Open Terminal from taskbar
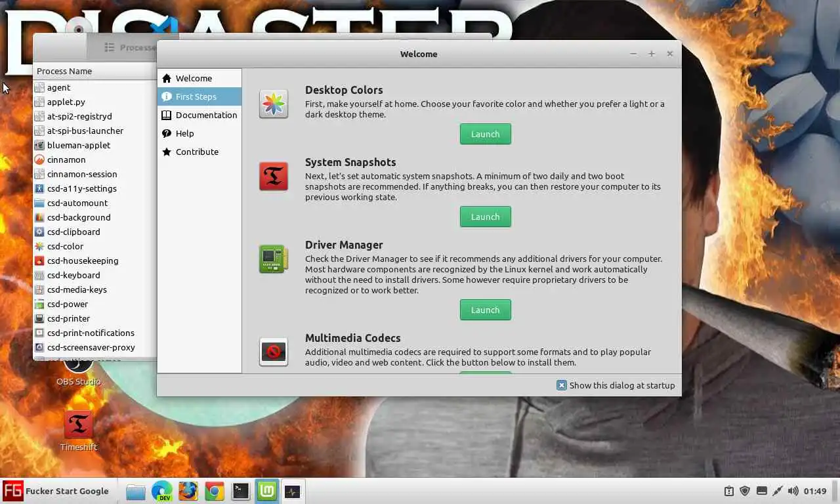 tap(241, 491)
